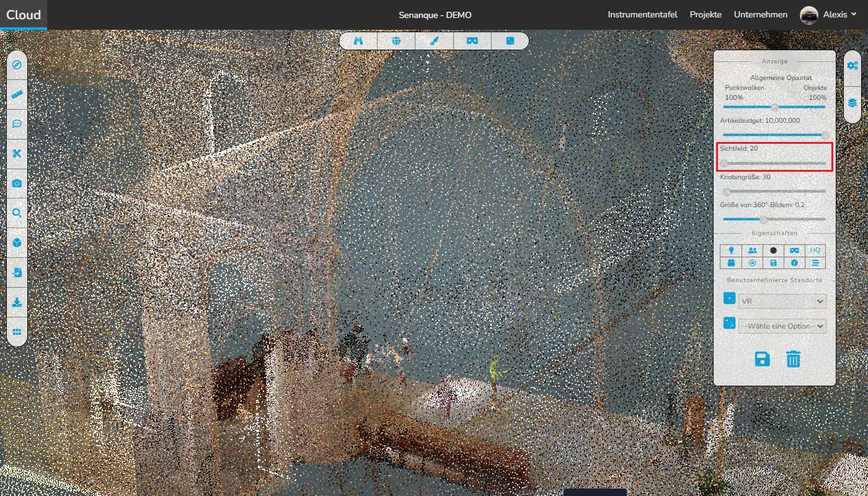Delete the custom location with trash icon
The image size is (868, 496).
coord(793,359)
